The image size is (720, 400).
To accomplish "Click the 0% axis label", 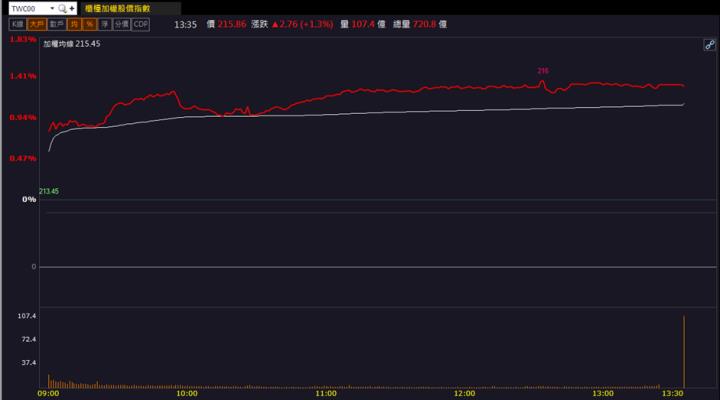I will coord(29,199).
